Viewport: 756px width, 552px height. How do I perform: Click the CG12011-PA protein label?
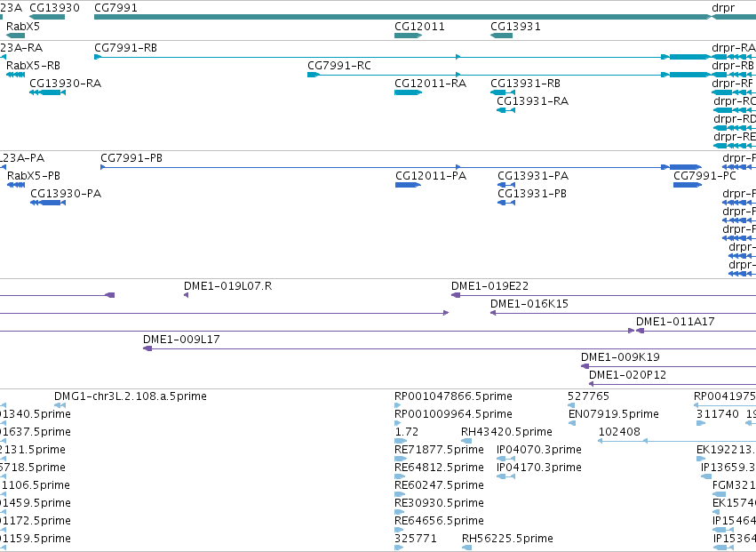coord(431,176)
